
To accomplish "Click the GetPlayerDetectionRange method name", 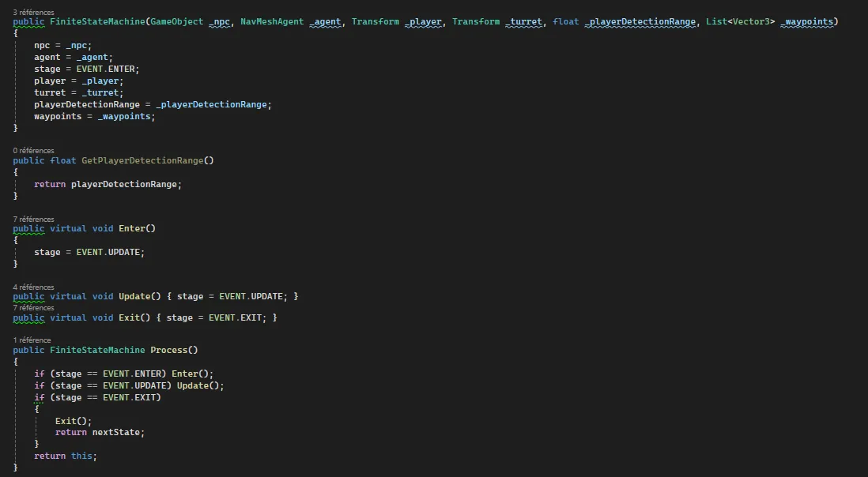I will pos(142,160).
